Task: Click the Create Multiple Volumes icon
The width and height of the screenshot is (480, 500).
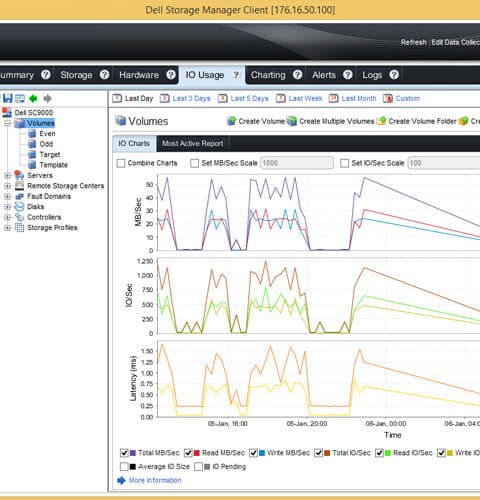Action: [x=292, y=121]
